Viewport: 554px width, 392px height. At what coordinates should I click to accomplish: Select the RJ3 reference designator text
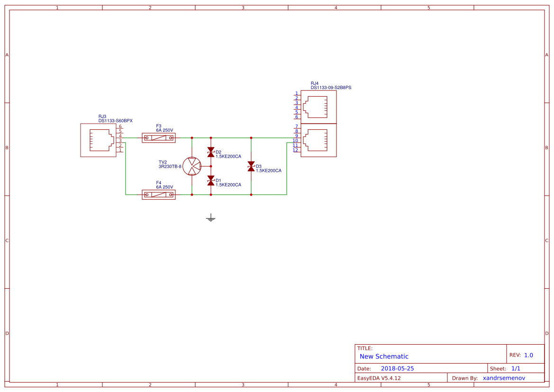[x=102, y=115]
